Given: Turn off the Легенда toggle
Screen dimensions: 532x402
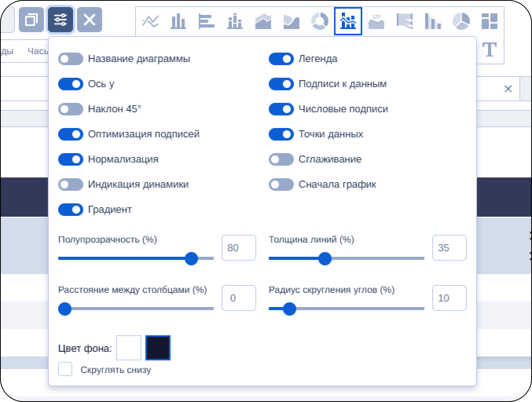Looking at the screenshot, I should [281, 59].
